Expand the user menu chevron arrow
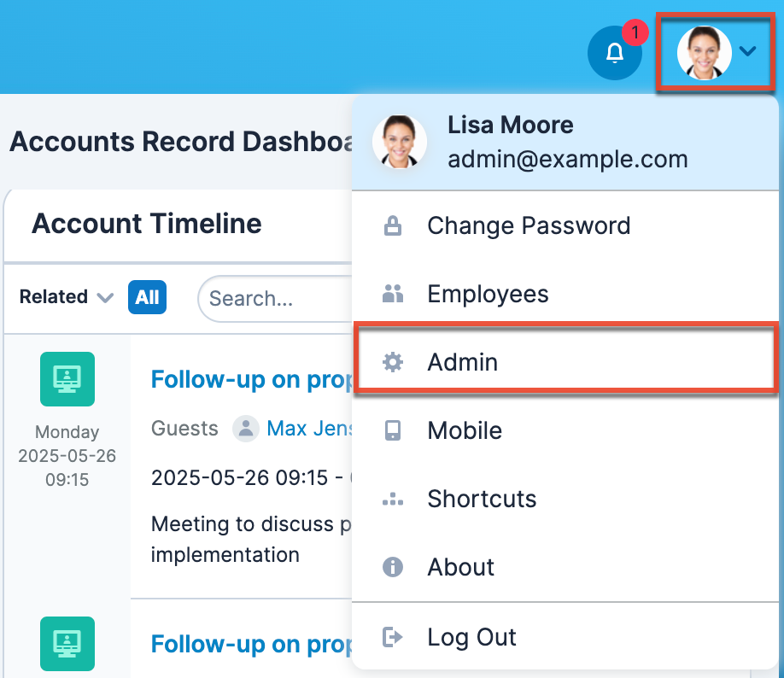 (x=748, y=52)
